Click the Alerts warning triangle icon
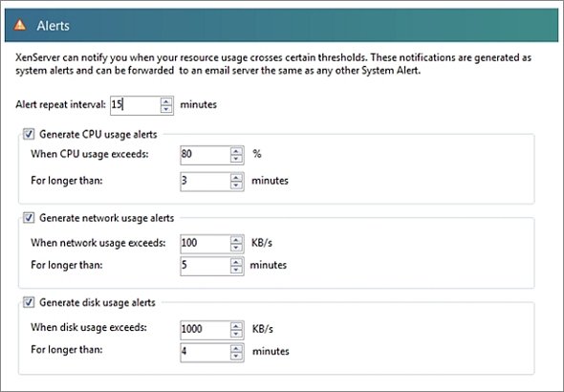This screenshot has height=392, width=564. 19,25
